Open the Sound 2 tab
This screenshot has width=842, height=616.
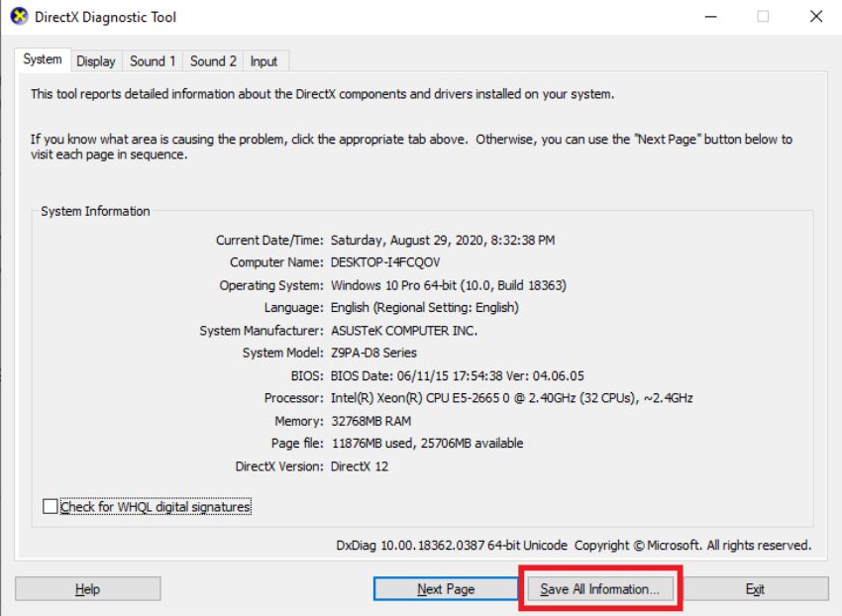coord(213,61)
